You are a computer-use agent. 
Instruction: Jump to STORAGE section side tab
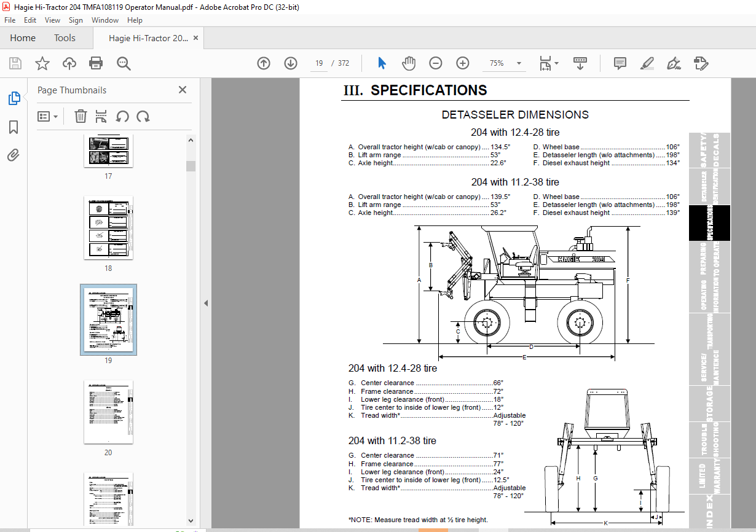click(x=710, y=404)
